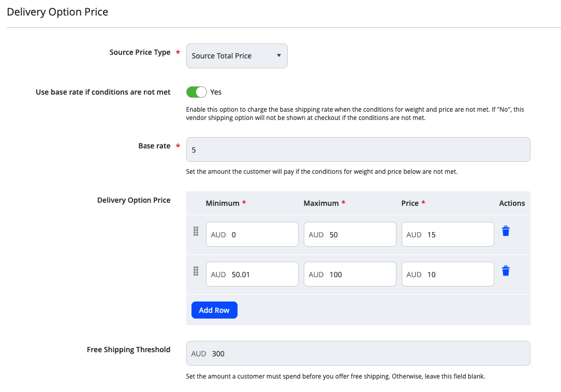This screenshot has width=561, height=392.
Task: Click Minimum field showing AUD 50.01
Action: [x=262, y=275]
